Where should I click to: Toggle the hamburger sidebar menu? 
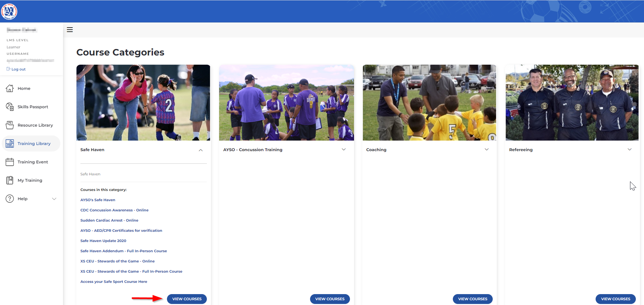[x=70, y=30]
